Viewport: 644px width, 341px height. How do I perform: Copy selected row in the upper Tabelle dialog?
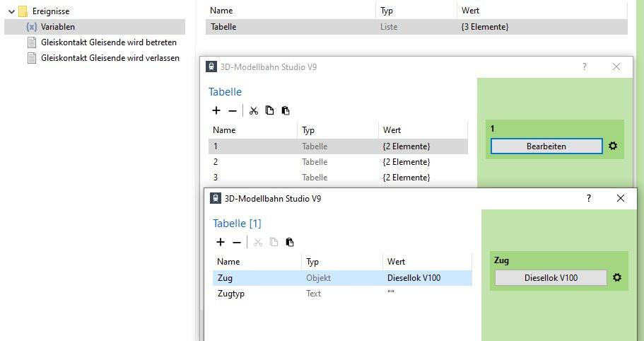[x=269, y=110]
